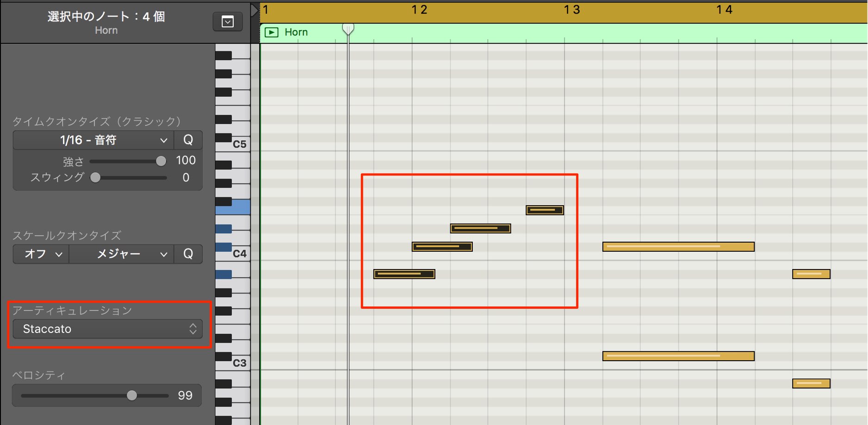Select the long lower note near C3

678,356
